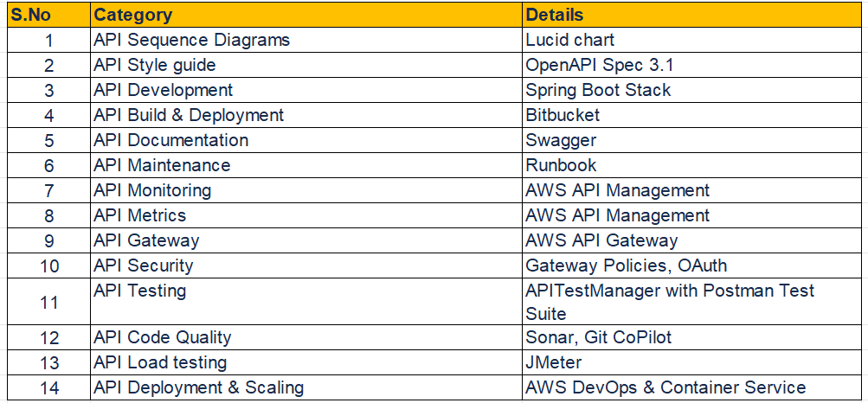Select the 'APITestManager with Postman Test Suite' cell

(x=691, y=302)
